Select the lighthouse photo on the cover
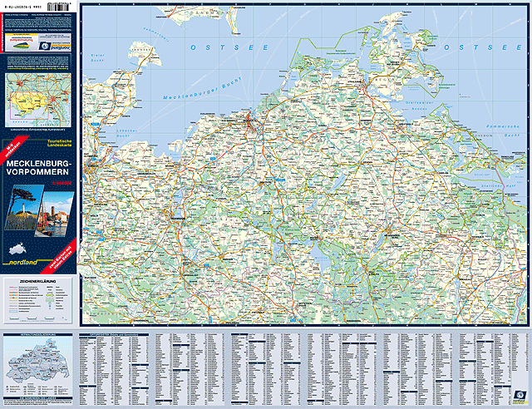Screen dimensions: 532x409 (24, 208)
